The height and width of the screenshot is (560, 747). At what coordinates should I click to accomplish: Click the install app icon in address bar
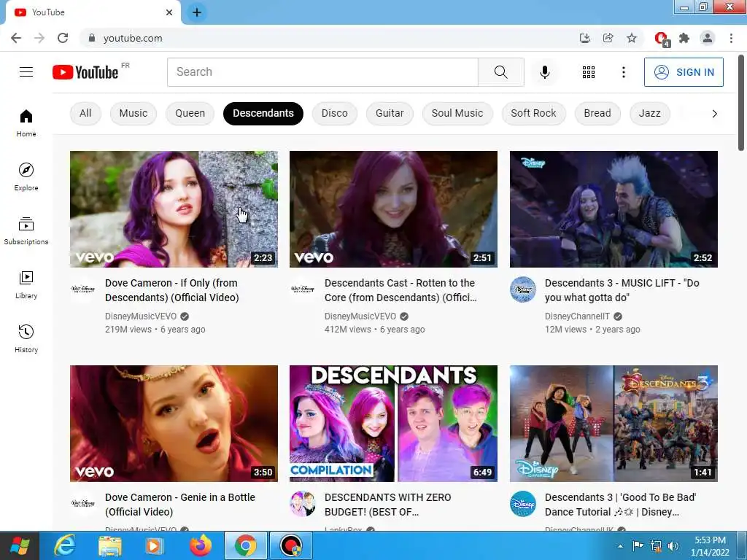tap(584, 38)
